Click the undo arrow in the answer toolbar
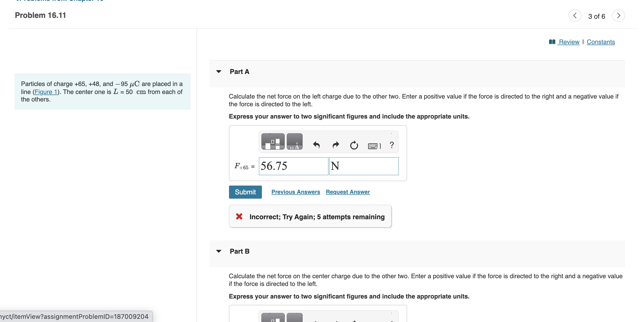The height and width of the screenshot is (322, 644). [x=316, y=145]
